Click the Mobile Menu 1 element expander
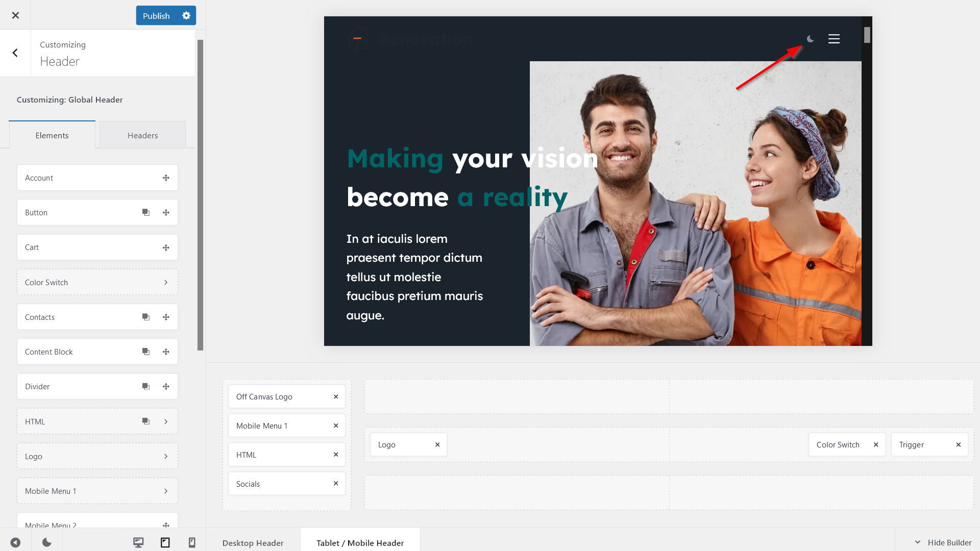The image size is (980, 551). tap(166, 491)
